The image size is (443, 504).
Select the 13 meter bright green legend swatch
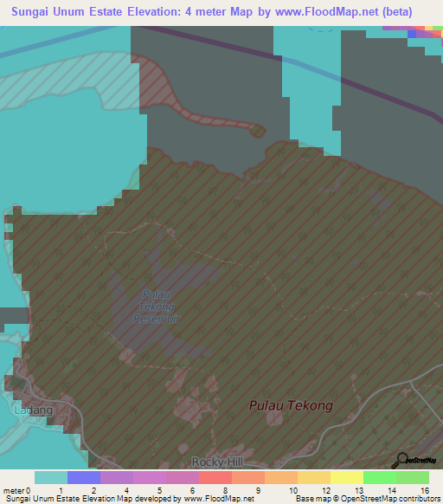coord(380,477)
